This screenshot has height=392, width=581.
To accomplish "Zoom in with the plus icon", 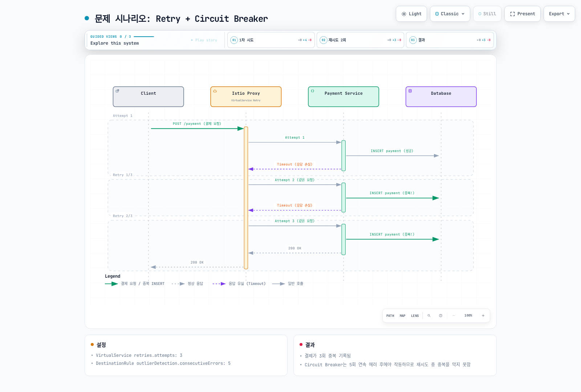I will point(483,316).
